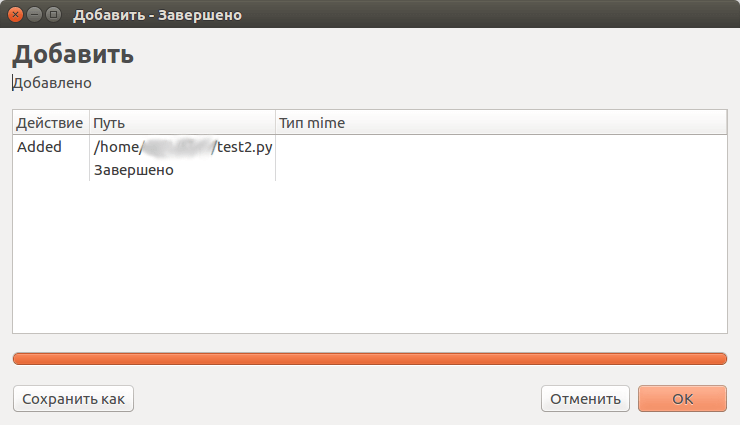The height and width of the screenshot is (425, 740).
Task: Click divider between Действие and Путь headers
Action: coord(89,123)
